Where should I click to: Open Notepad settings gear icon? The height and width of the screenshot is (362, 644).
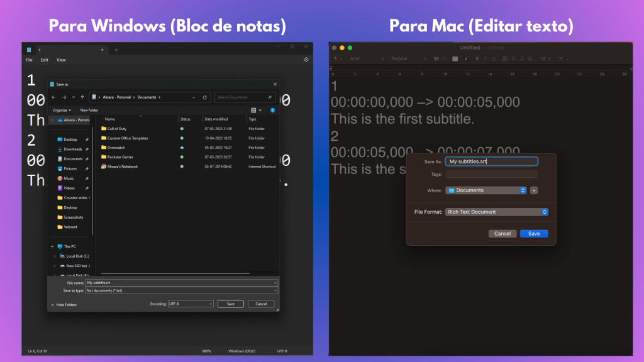(x=306, y=60)
